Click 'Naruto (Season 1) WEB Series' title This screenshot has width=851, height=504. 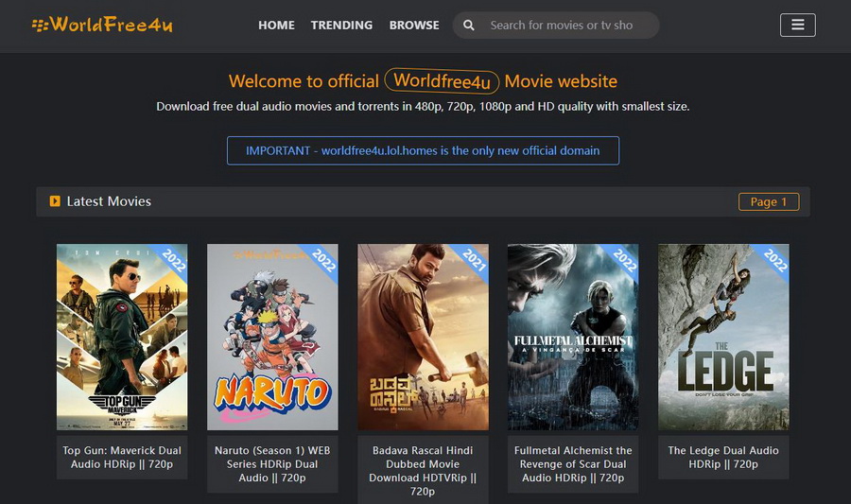click(x=272, y=464)
